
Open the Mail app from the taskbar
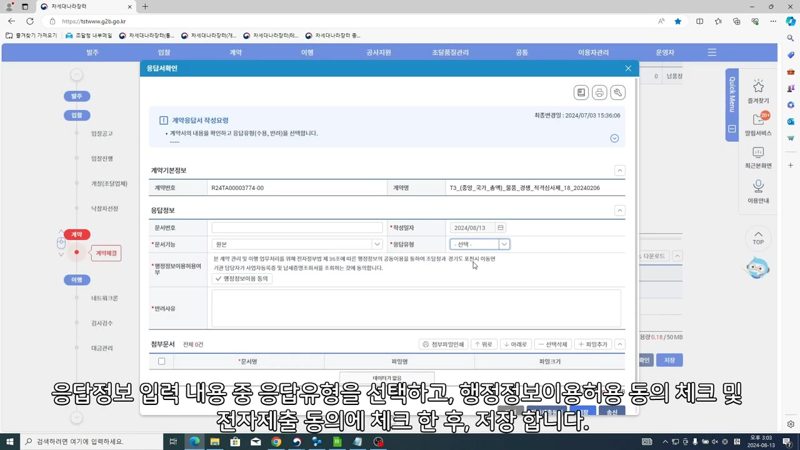click(256, 441)
